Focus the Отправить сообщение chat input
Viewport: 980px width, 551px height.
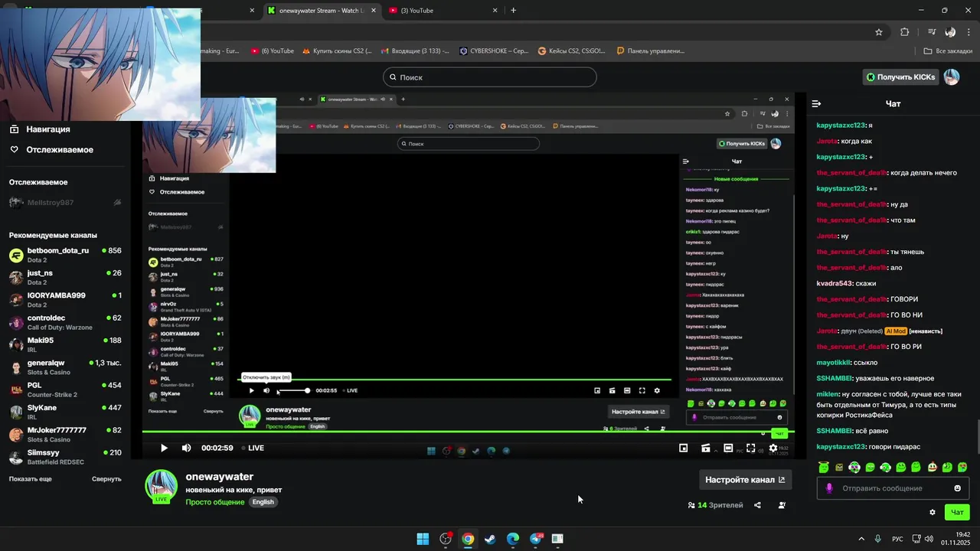point(893,488)
